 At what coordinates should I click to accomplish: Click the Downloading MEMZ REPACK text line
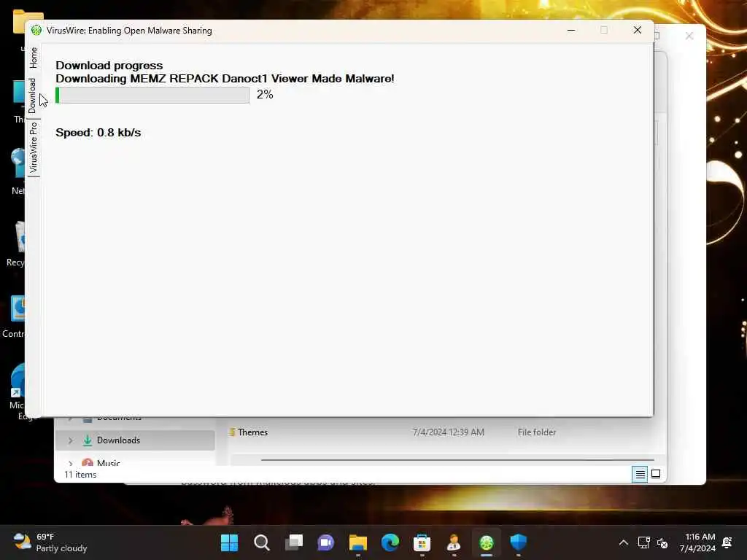pyautogui.click(x=225, y=79)
